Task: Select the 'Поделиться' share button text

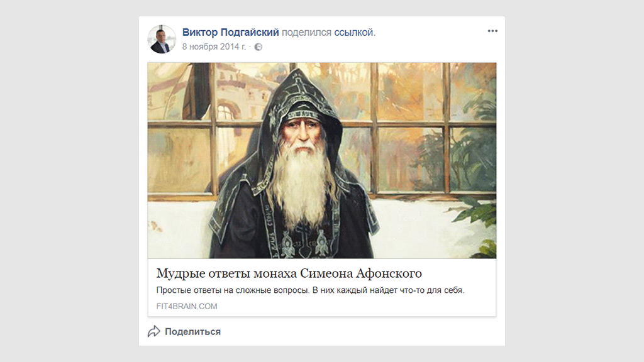Action: coord(192,332)
